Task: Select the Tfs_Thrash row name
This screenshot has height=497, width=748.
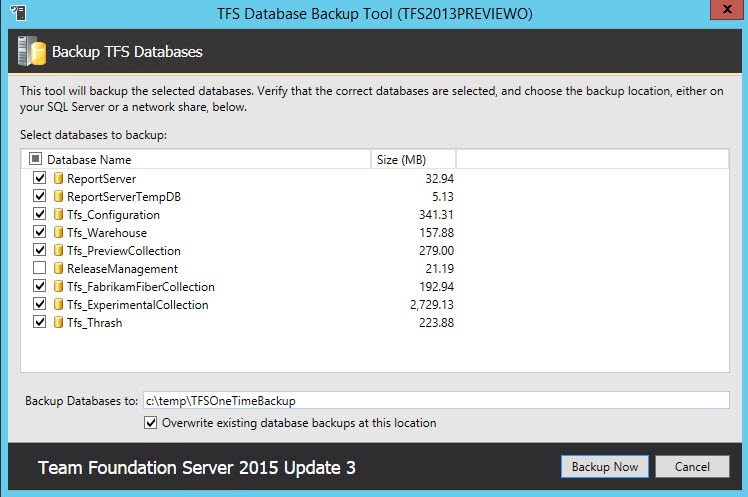Action: pyautogui.click(x=94, y=323)
